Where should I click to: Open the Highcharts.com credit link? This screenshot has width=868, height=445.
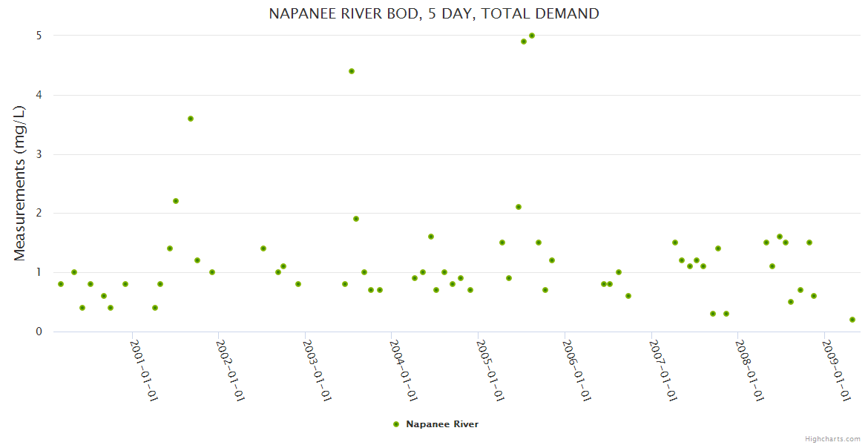pos(832,438)
